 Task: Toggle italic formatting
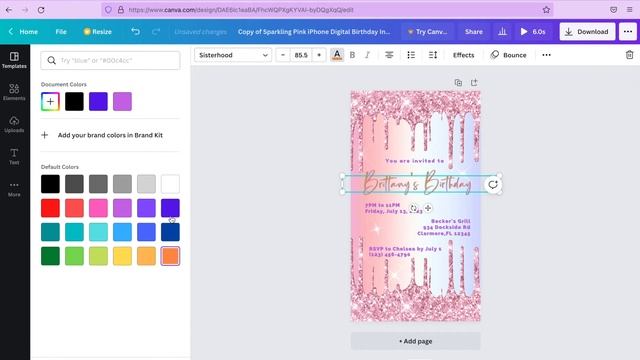(x=367, y=55)
